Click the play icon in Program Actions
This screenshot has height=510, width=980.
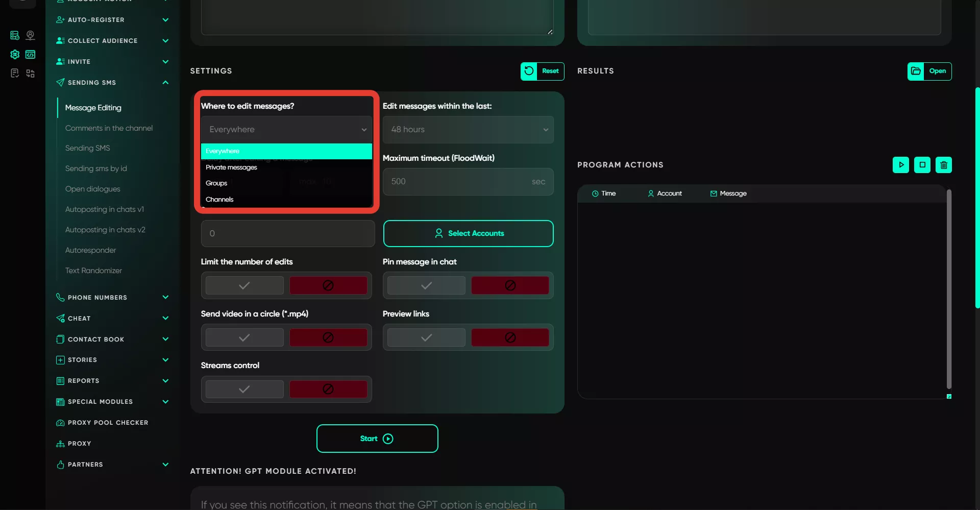click(901, 165)
